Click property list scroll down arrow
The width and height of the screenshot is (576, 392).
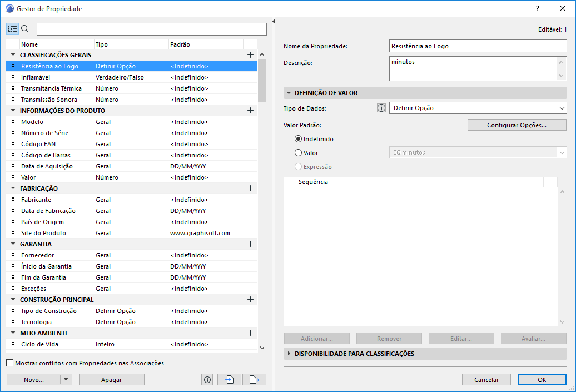tap(262, 348)
